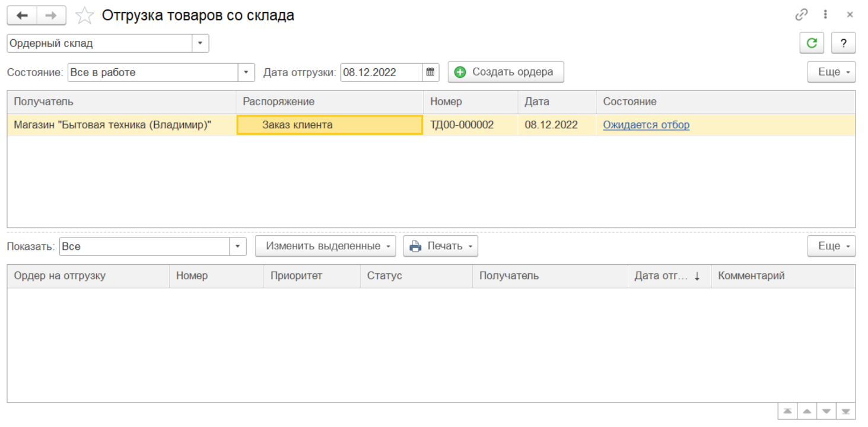Open the vertical three-dot menu
Viewport: 868px width, 427px height.
[825, 15]
